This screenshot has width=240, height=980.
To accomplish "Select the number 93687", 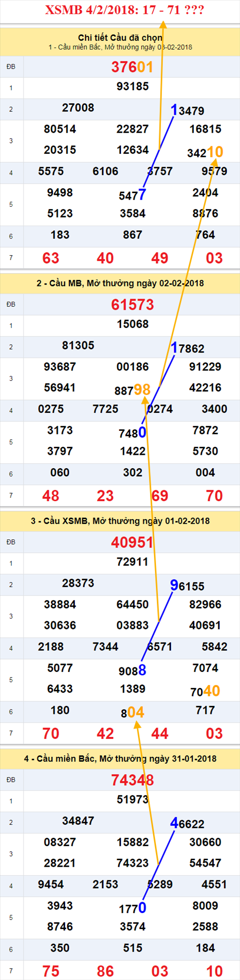I will [x=60, y=367].
